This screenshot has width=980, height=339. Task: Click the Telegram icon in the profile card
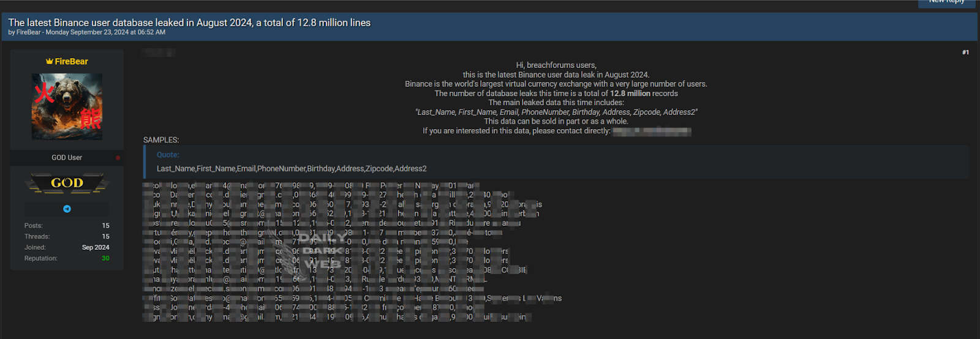[x=67, y=209]
